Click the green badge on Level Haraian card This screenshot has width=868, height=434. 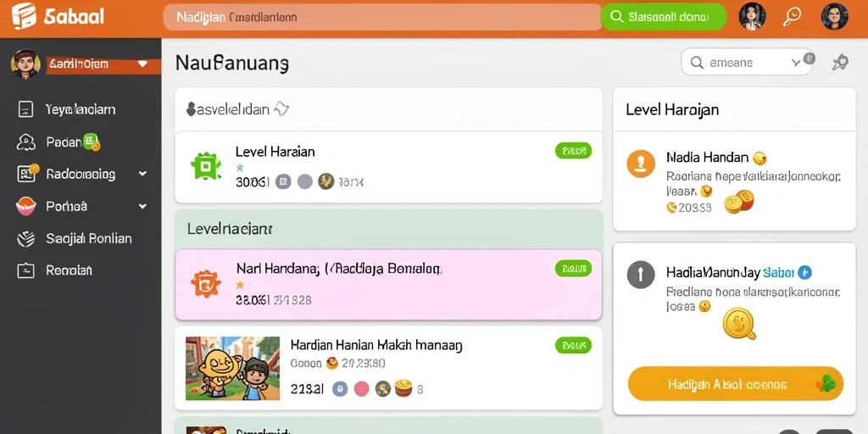coord(573,150)
